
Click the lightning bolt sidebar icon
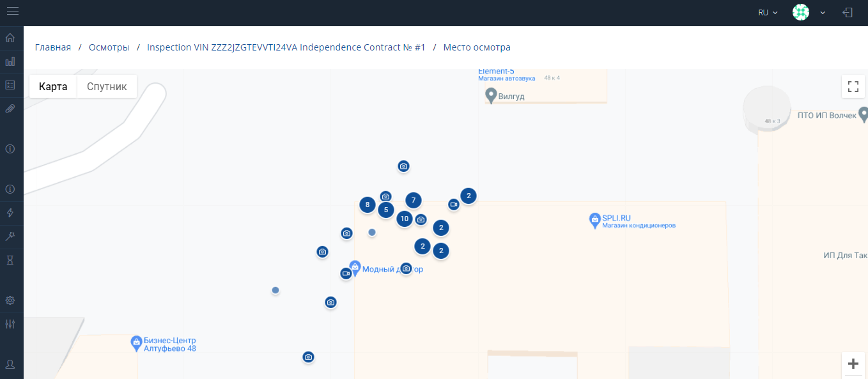tap(10, 213)
